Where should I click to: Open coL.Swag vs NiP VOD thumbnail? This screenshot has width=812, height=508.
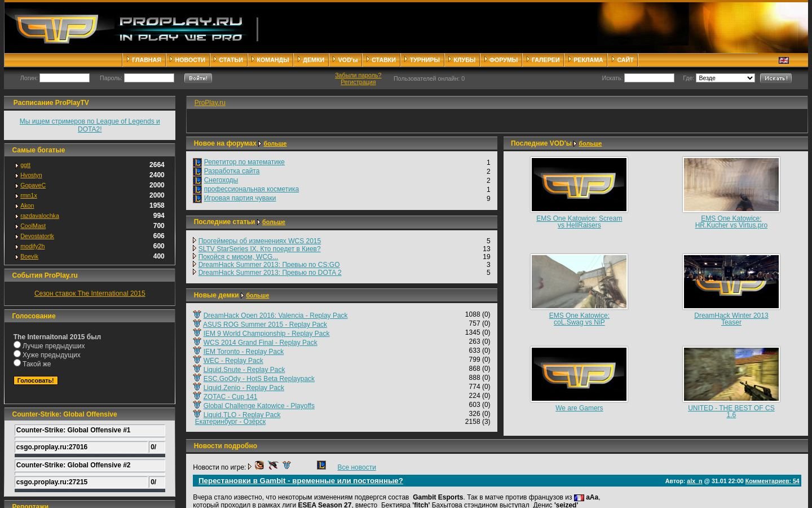[x=579, y=282]
